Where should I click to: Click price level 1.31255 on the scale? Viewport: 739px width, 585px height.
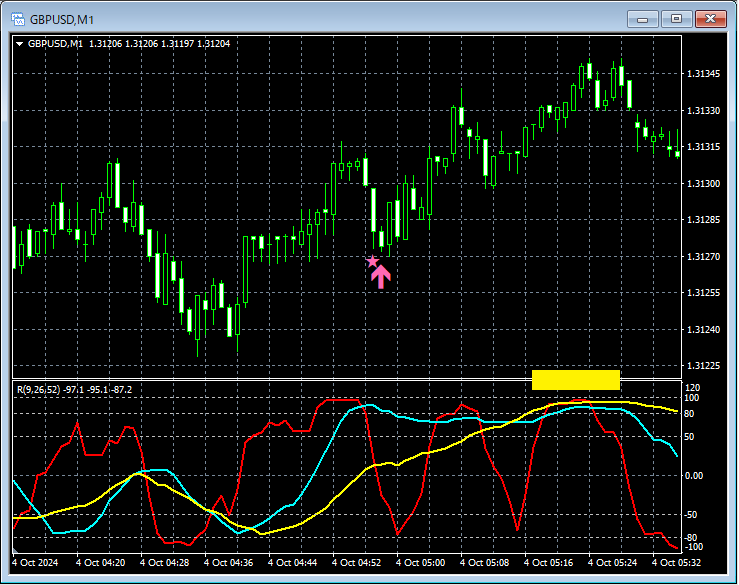tap(703, 293)
